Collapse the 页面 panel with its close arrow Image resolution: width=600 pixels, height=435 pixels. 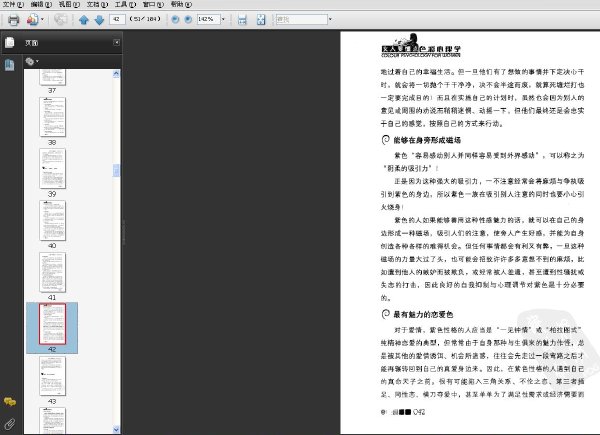117,42
